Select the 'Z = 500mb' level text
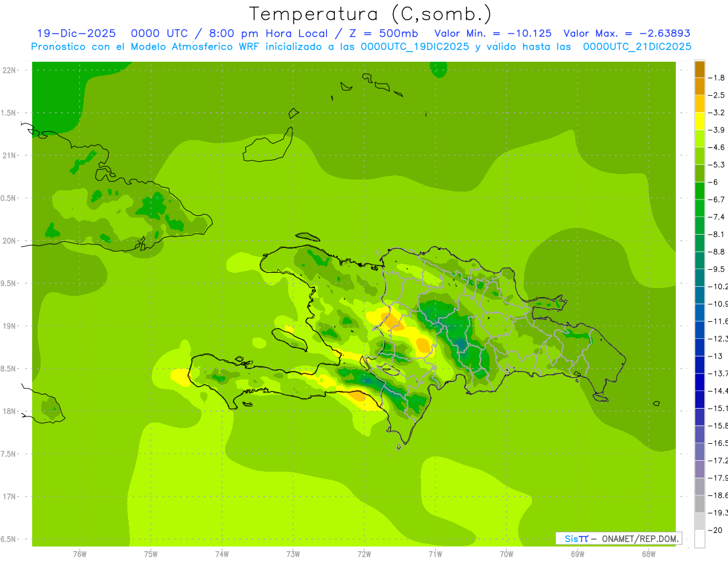The width and height of the screenshot is (728, 562). (383, 33)
